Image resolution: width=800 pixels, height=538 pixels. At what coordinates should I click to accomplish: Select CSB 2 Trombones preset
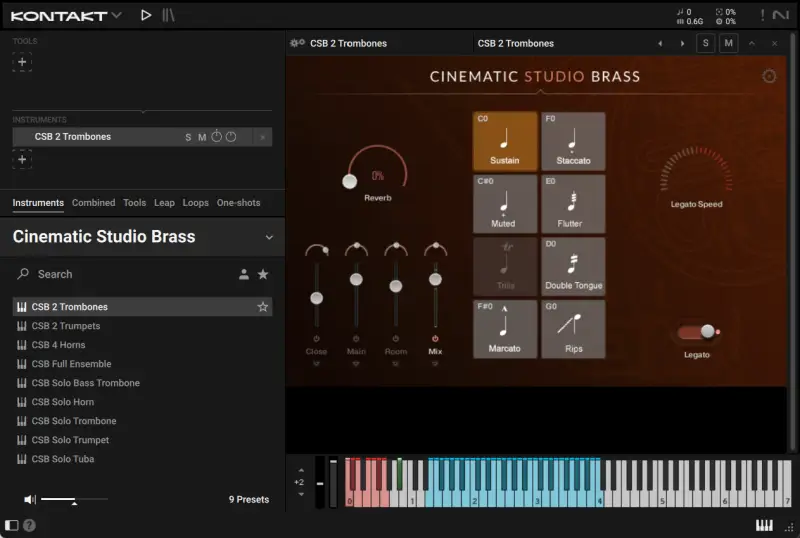click(x=142, y=307)
